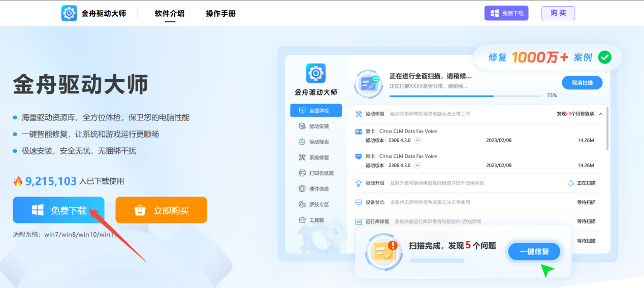The width and height of the screenshot is (644, 288).
Task: Click the 正在扫描 spinner icon
Action: point(571,183)
